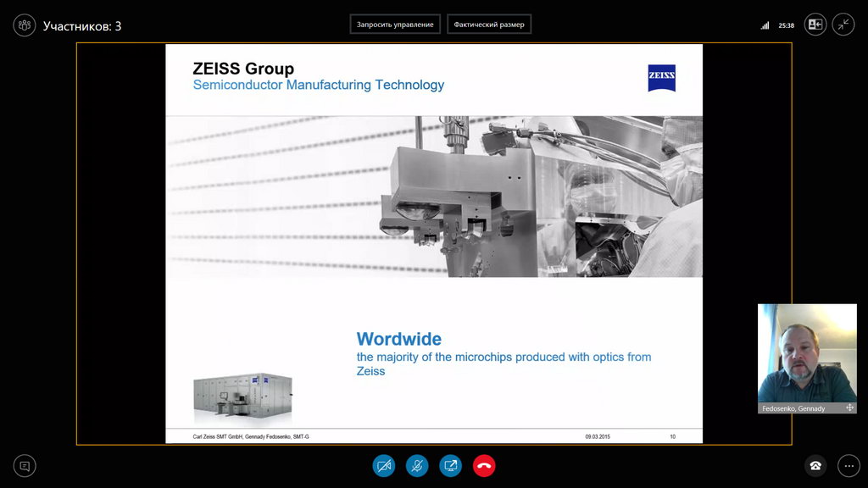The height and width of the screenshot is (488, 868).
Task: Exit full screen with the inward arrows icon
Action: pos(843,25)
